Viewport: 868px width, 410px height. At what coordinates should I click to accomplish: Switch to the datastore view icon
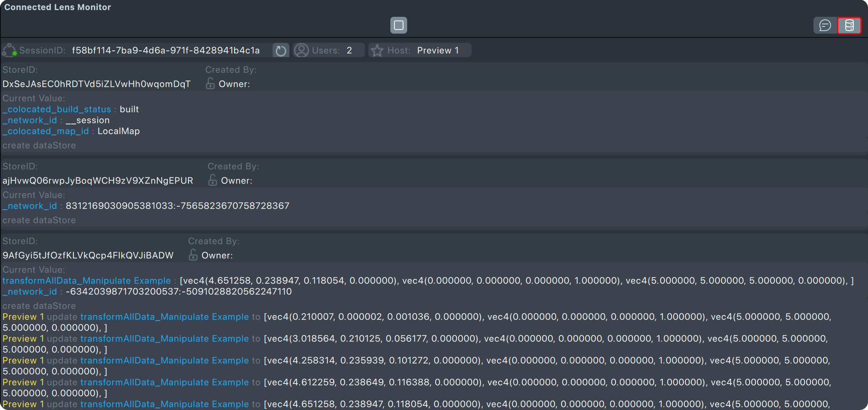click(x=849, y=26)
